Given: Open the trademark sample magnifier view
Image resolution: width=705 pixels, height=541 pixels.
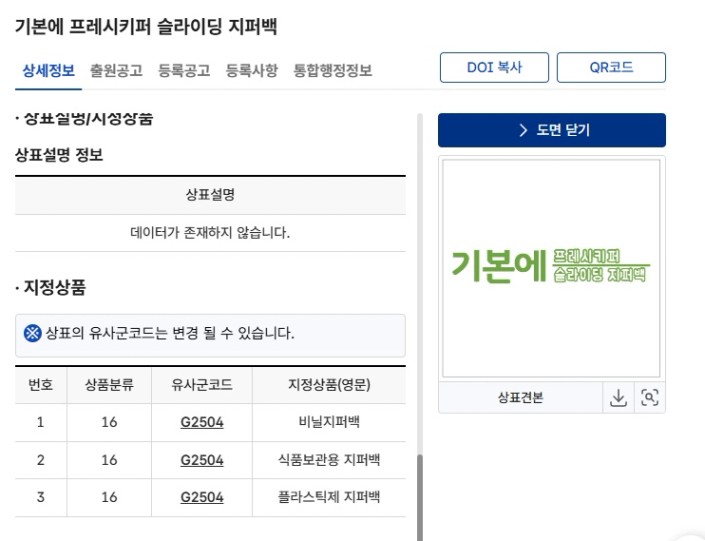Looking at the screenshot, I should [650, 398].
